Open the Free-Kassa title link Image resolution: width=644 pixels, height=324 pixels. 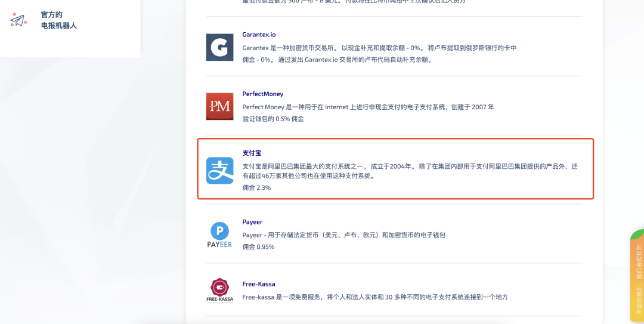click(x=259, y=284)
